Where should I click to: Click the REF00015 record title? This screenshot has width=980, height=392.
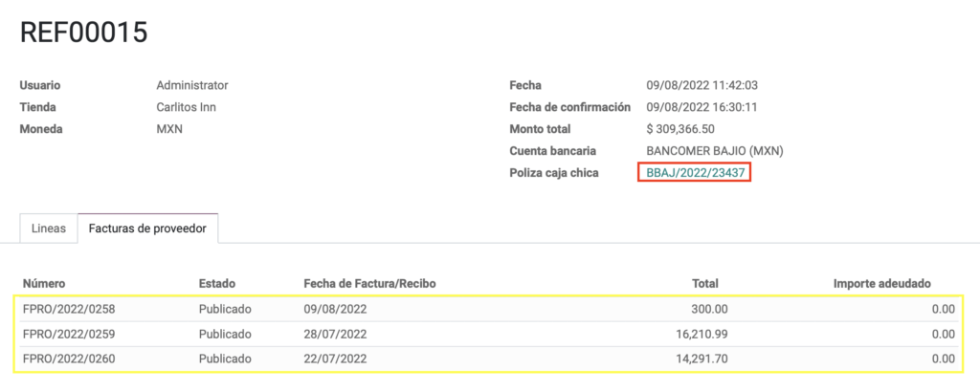pyautogui.click(x=84, y=33)
